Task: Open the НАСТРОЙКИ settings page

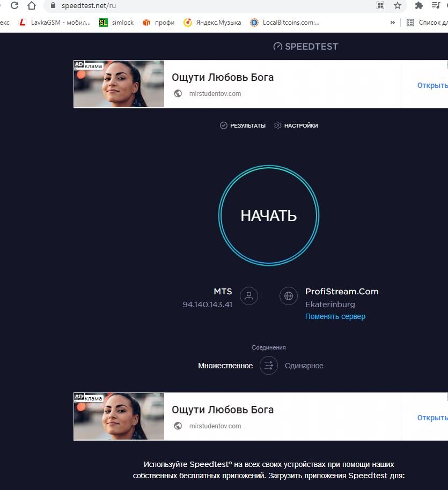Action: pyautogui.click(x=296, y=125)
